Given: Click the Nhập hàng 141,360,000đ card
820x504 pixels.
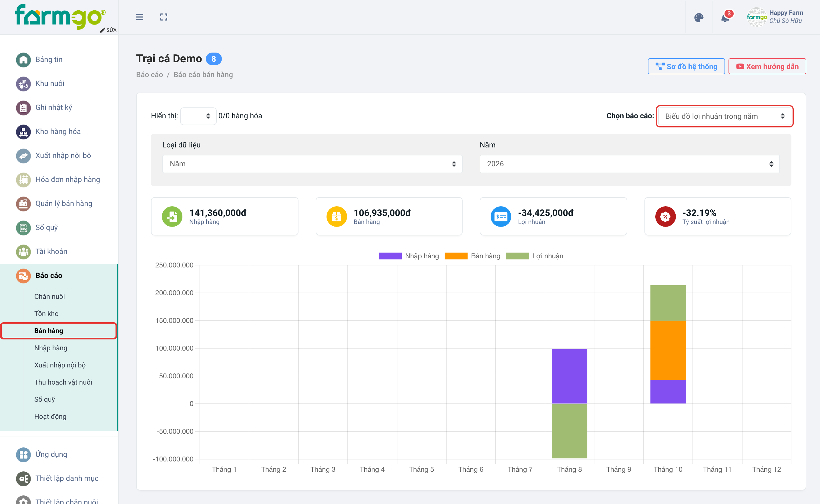Looking at the screenshot, I should 224,216.
